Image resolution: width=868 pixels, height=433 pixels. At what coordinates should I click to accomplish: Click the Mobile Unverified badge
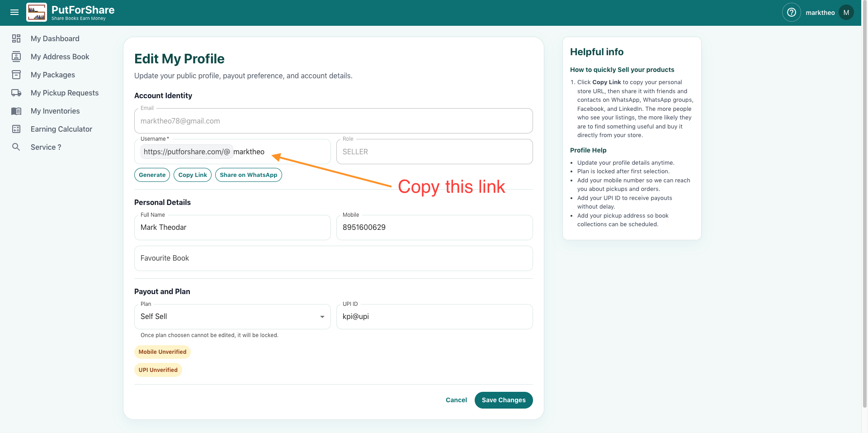[x=162, y=352]
